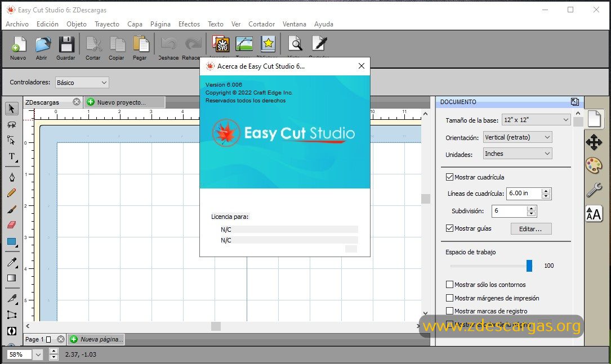Viewport: 611px width, 364px height.
Task: Open the color palette panel
Action: click(594, 166)
